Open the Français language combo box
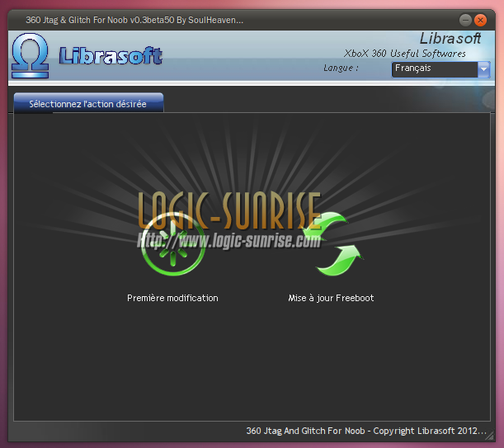The height and width of the screenshot is (448, 504). point(433,69)
